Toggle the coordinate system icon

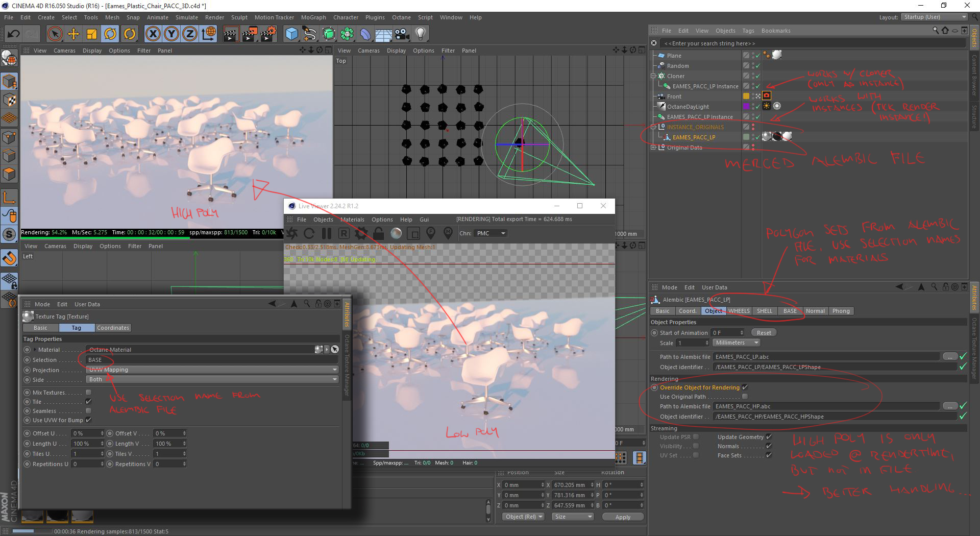point(208,34)
